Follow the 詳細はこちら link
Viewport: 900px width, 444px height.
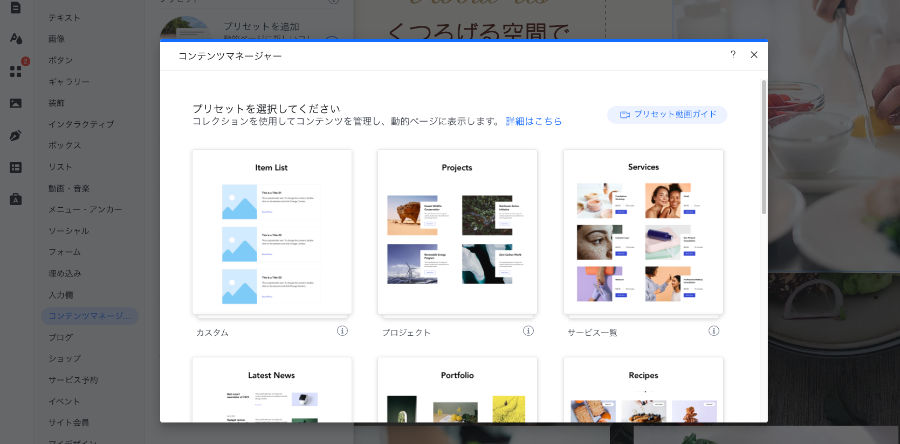tap(534, 122)
